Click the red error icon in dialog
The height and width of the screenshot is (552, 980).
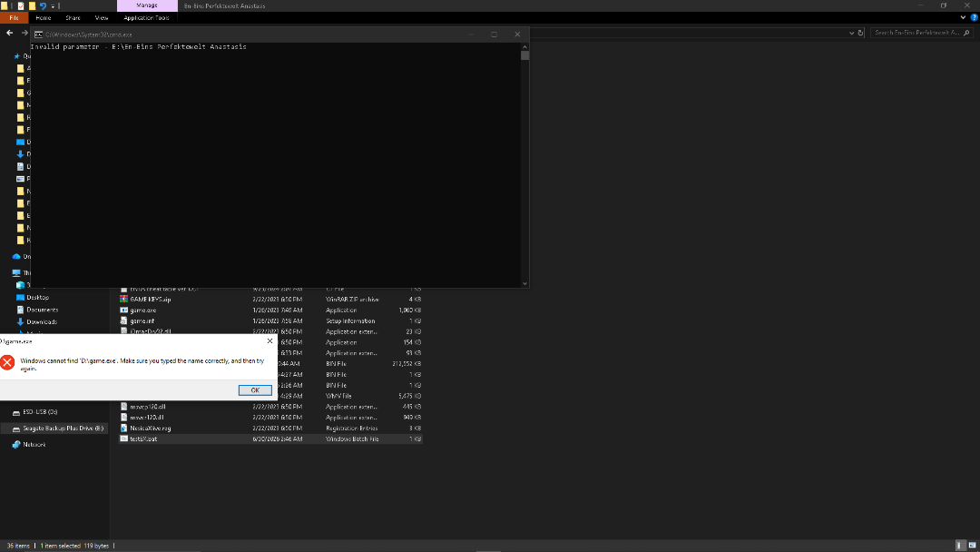pos(7,362)
